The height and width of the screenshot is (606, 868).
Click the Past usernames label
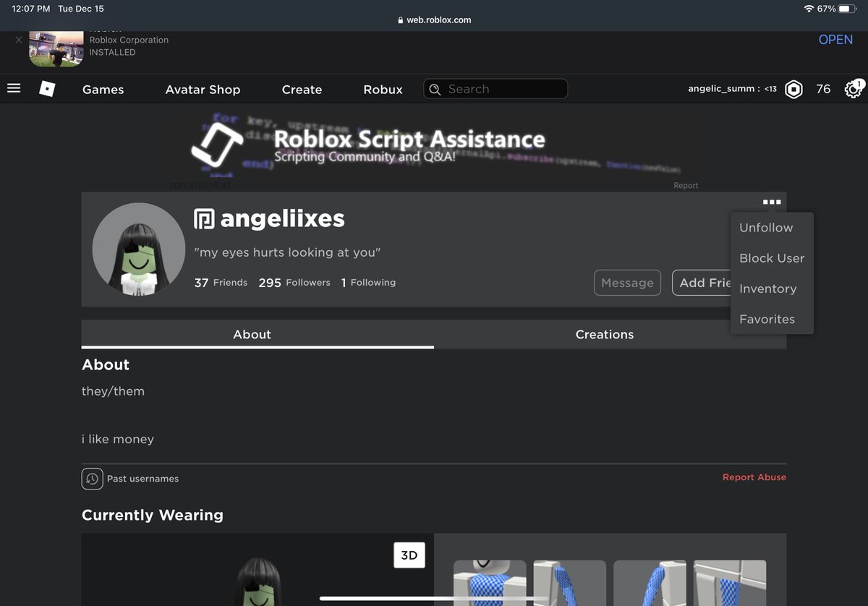click(x=142, y=479)
